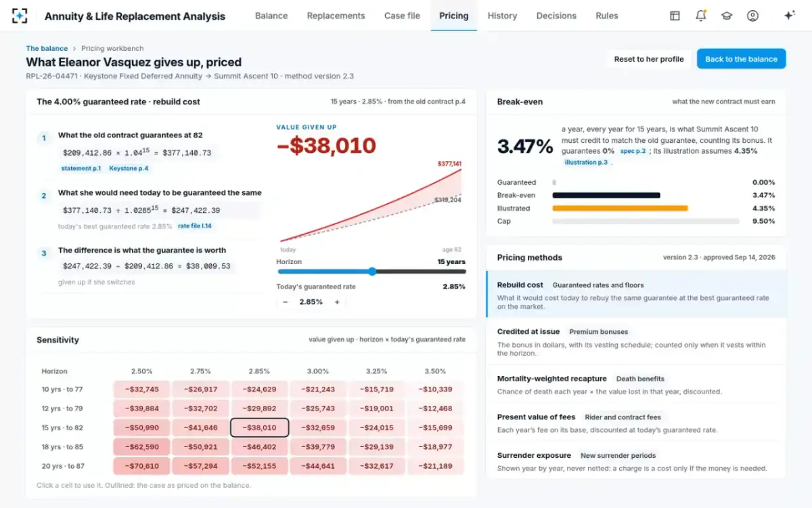Click sensitivity cell −$24,629
This screenshot has width=812, height=508.
(259, 389)
